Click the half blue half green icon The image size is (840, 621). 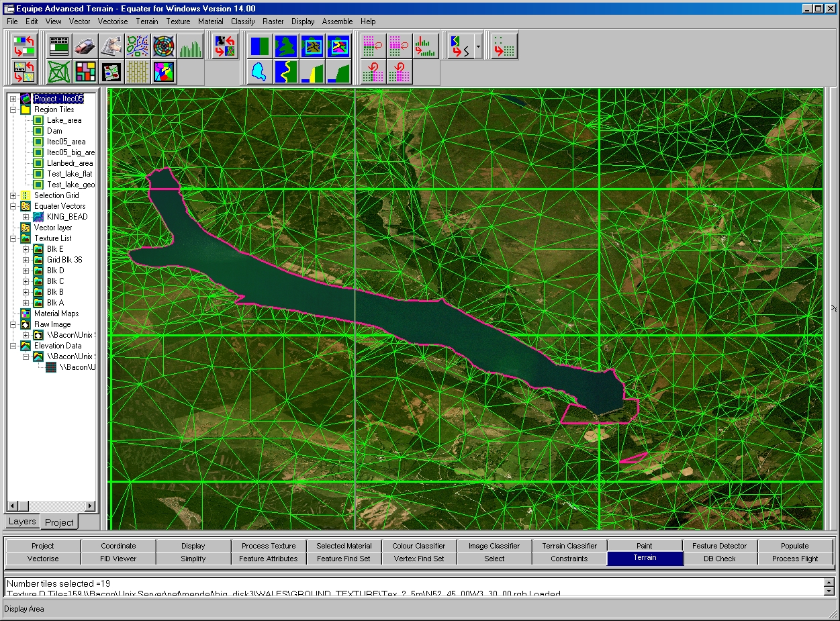[x=259, y=46]
